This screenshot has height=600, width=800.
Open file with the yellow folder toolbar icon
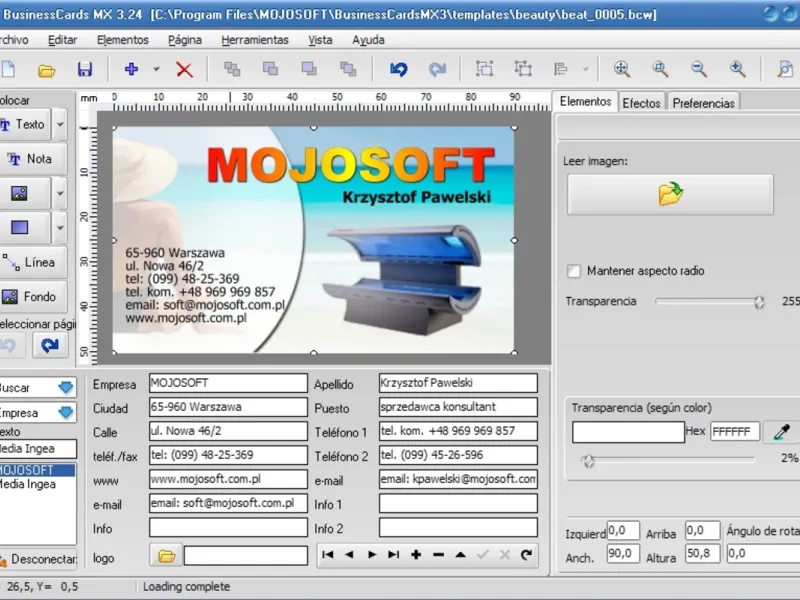point(46,70)
